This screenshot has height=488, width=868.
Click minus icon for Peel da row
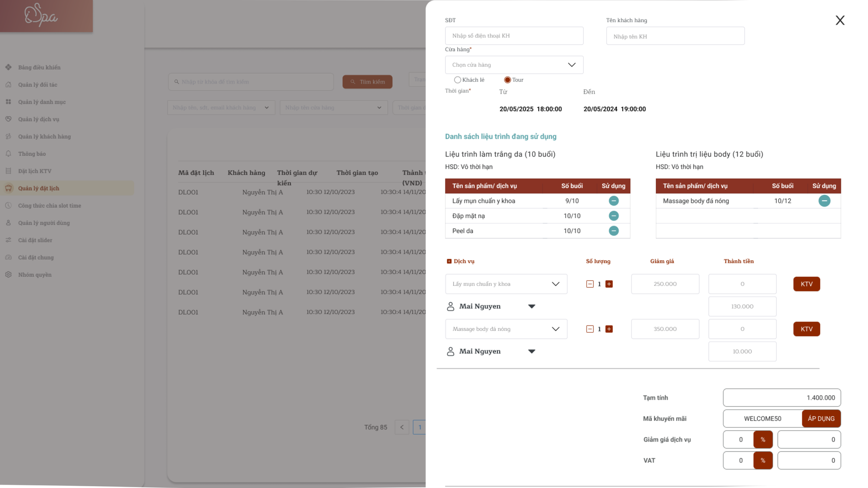click(613, 231)
